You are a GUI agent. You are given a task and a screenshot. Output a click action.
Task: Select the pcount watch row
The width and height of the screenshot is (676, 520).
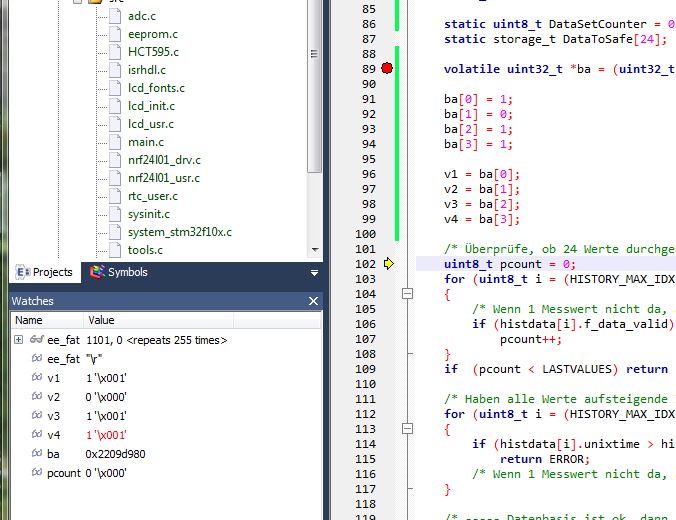(166, 473)
